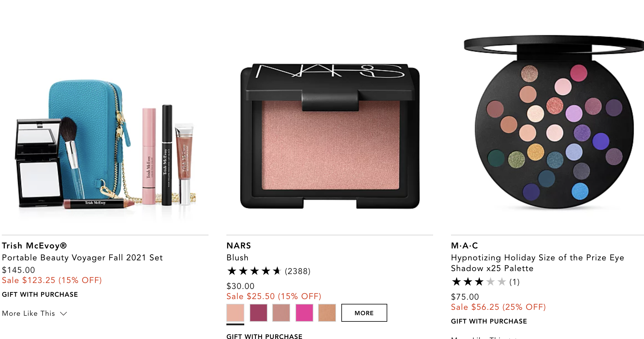Open the M·A·C palette three-star rating
This screenshot has width=644, height=339.
point(479,282)
